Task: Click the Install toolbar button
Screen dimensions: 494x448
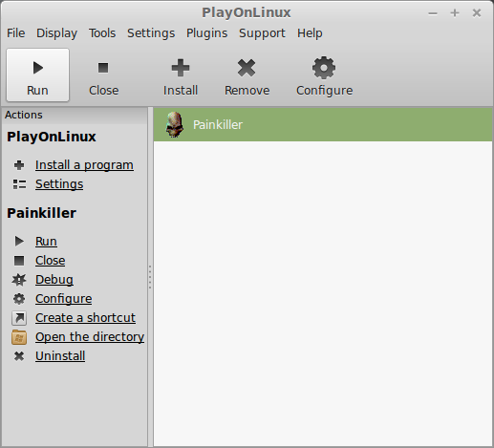Action: point(181,75)
